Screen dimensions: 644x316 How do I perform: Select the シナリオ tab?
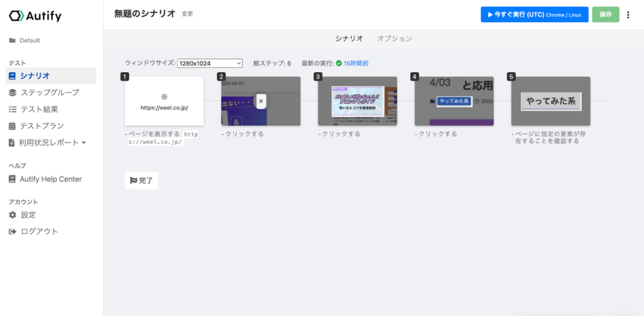pos(349,38)
